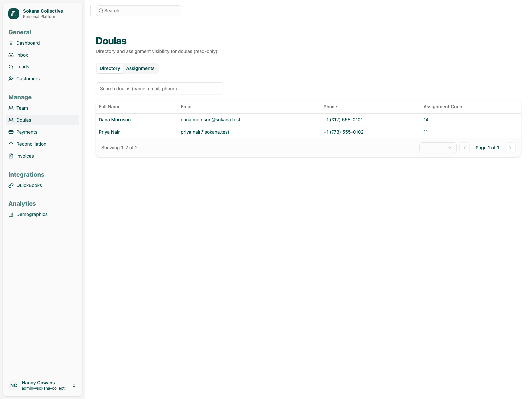Click phone number +1 (773) 555-0102
The width and height of the screenshot is (532, 399).
[x=343, y=132]
